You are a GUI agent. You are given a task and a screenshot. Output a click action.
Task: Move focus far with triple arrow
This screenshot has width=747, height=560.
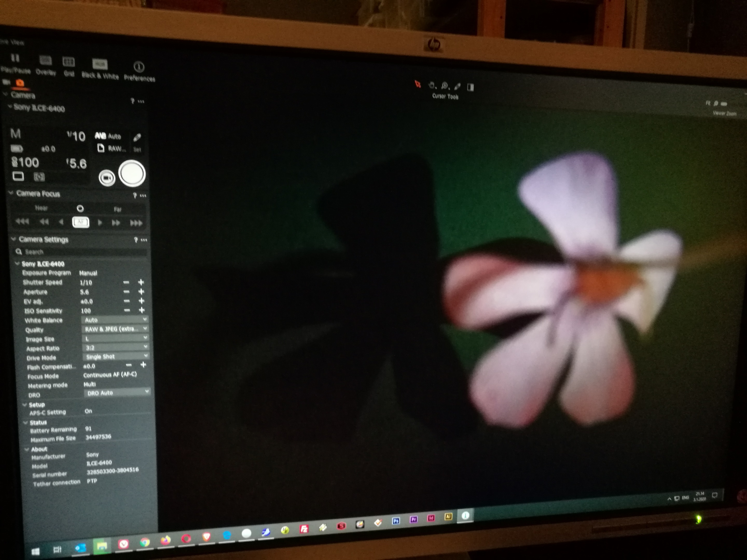[x=136, y=223]
